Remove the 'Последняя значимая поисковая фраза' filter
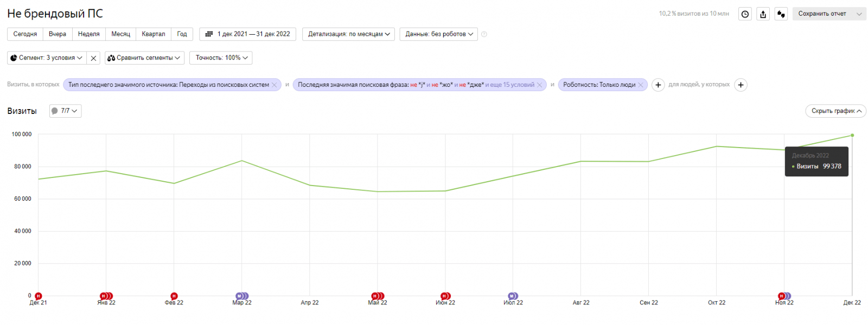Screen dimensions: 868x325 click(x=539, y=85)
